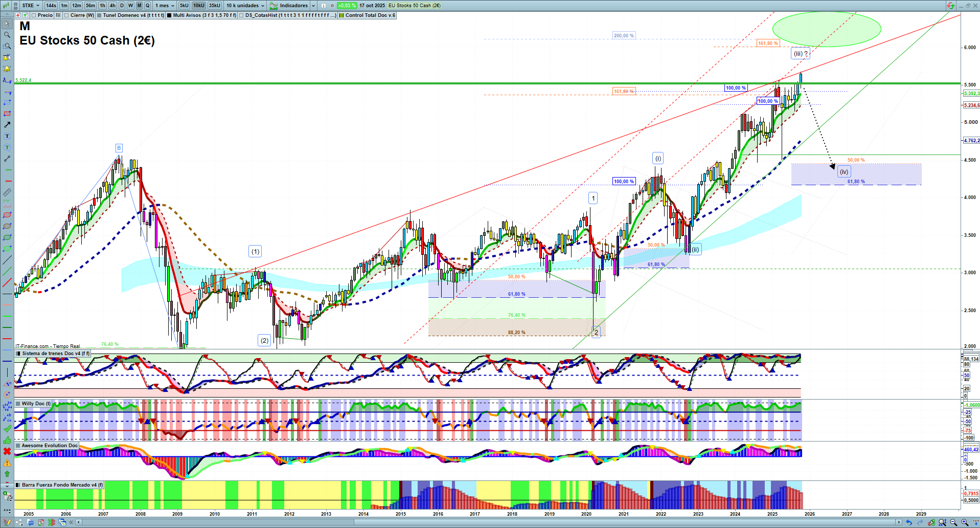Select the green checkmark tool
Image resolution: width=980 pixels, height=528 pixels.
pos(7,429)
